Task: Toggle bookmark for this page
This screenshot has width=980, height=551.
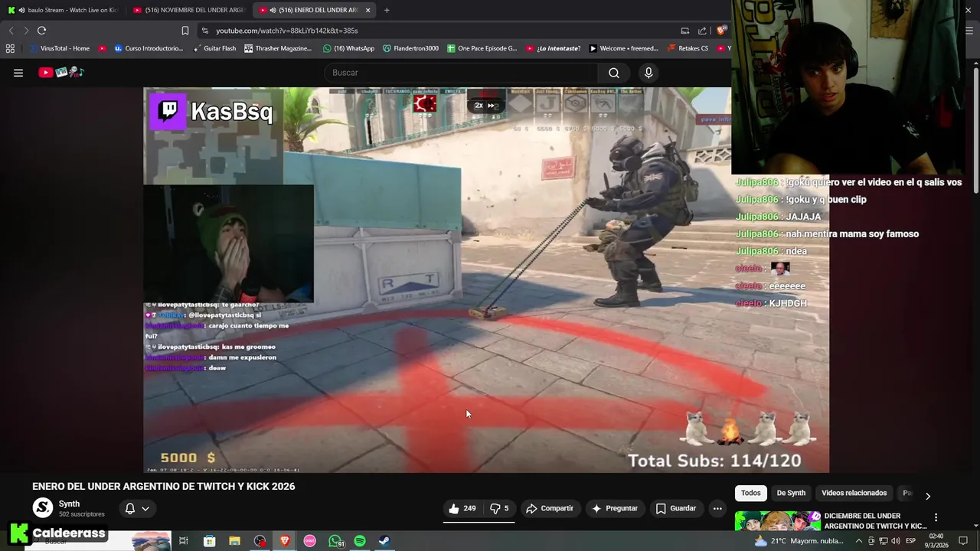Action: (185, 31)
